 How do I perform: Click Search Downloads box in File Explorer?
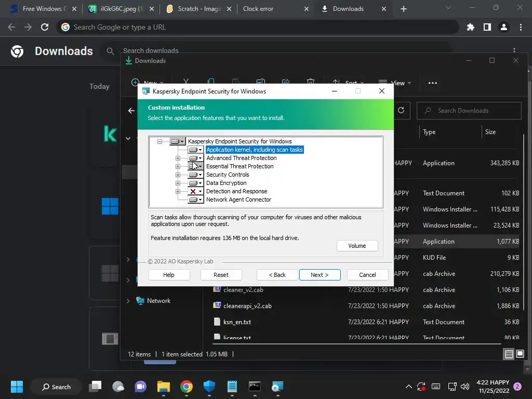469,111
